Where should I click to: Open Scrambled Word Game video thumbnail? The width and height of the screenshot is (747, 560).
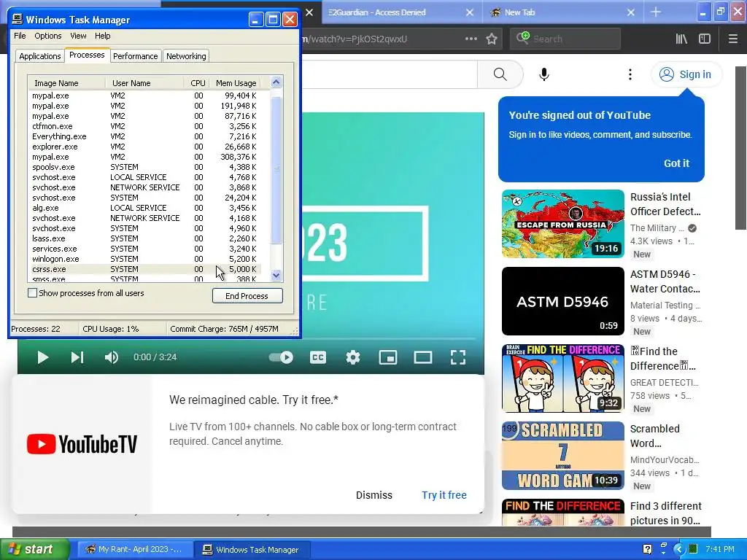click(562, 456)
